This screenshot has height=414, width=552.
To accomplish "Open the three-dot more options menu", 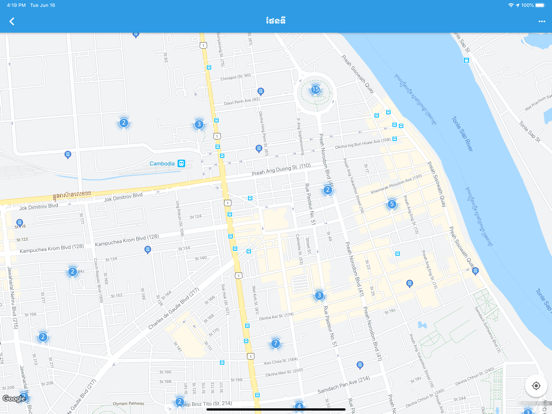I will point(541,21).
